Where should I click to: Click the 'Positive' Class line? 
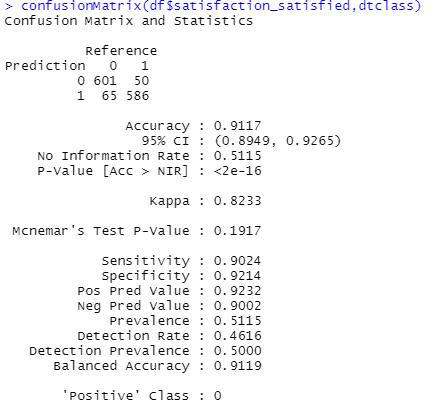pyautogui.click(x=142, y=396)
